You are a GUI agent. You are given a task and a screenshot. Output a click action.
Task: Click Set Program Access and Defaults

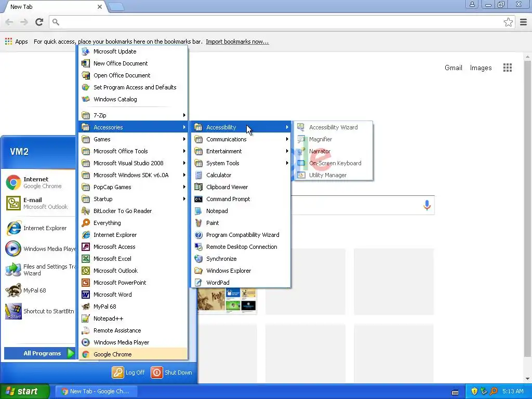click(133, 87)
